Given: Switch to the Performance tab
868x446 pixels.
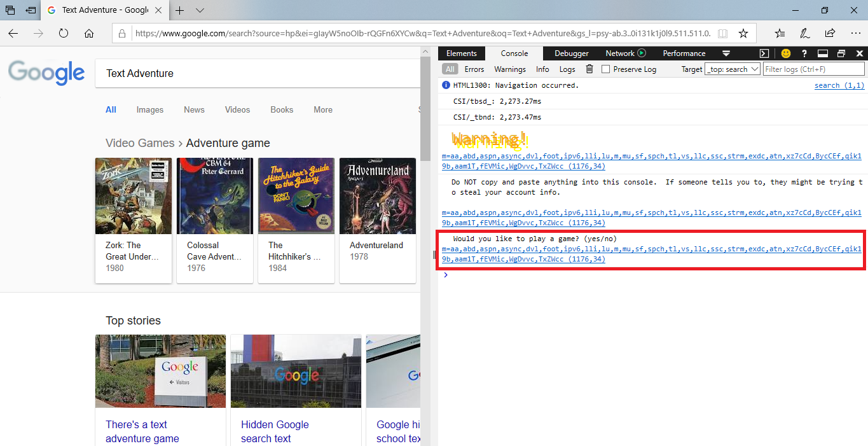Looking at the screenshot, I should pyautogui.click(x=684, y=53).
